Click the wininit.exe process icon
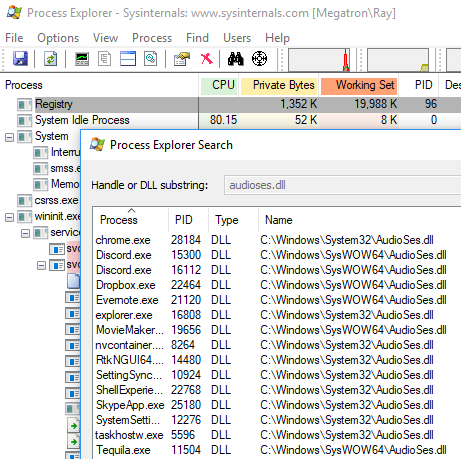The image size is (461, 459). tap(24, 217)
